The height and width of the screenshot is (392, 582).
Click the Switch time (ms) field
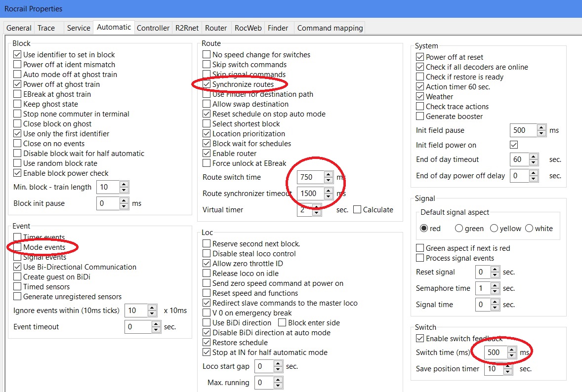[x=496, y=353]
